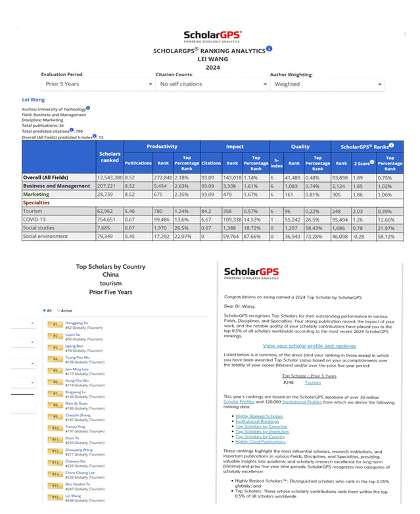Click the Tourism specialty link in email

coord(313,382)
